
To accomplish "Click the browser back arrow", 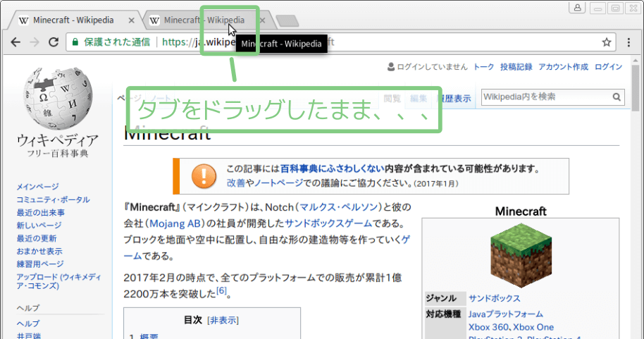I will [x=16, y=42].
